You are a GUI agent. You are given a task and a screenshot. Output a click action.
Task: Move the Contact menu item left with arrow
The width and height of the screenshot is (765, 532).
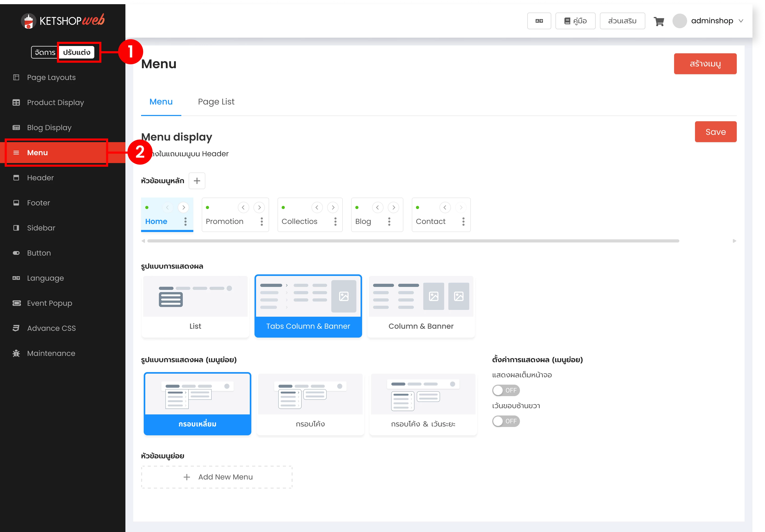[445, 207]
